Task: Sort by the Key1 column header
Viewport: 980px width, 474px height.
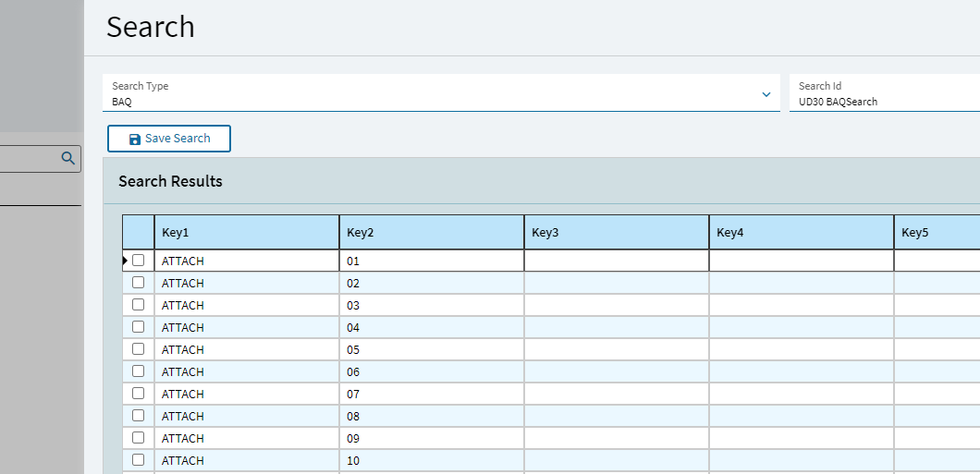Action: [247, 232]
